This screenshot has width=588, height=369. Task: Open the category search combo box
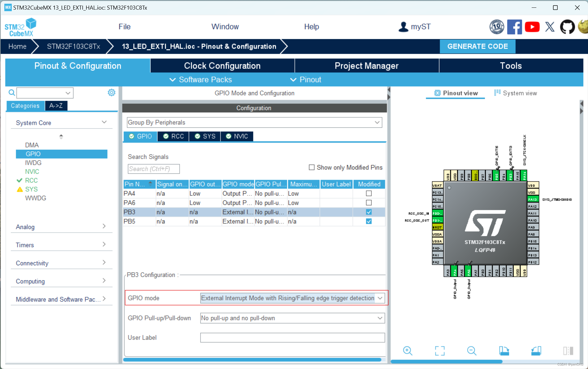(x=45, y=93)
